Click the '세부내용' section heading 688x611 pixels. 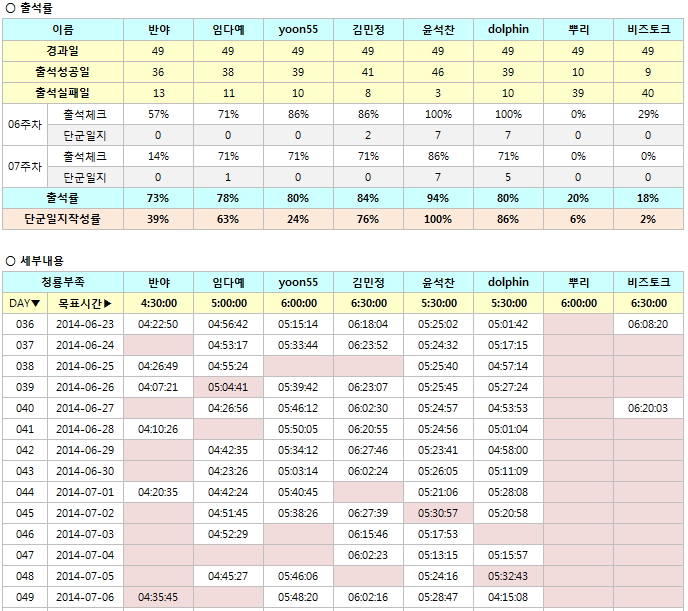click(42, 261)
